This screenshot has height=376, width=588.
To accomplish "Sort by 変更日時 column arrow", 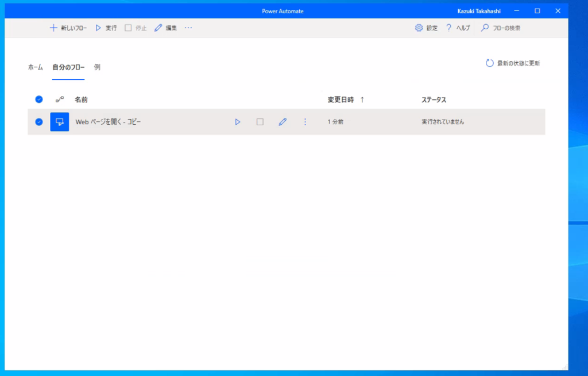I will point(362,99).
